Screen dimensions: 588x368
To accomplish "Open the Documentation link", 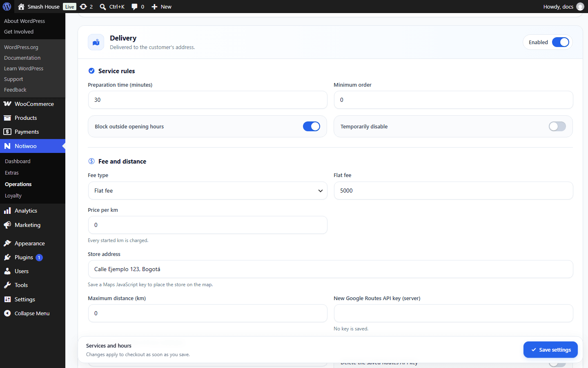I will pyautogui.click(x=22, y=58).
